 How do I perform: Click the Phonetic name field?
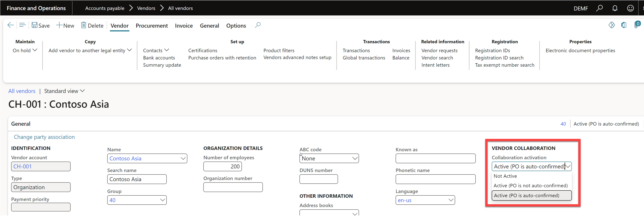pyautogui.click(x=436, y=179)
